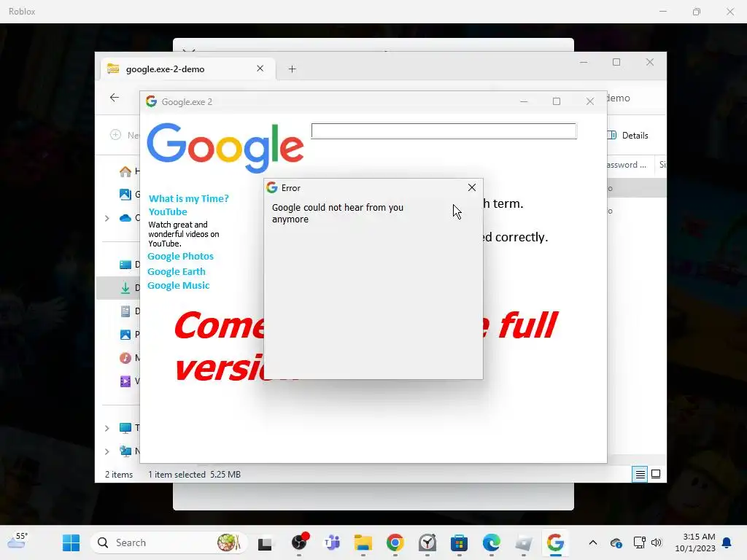Click the New button plus icon
This screenshot has width=747, height=560.
pyautogui.click(x=116, y=135)
